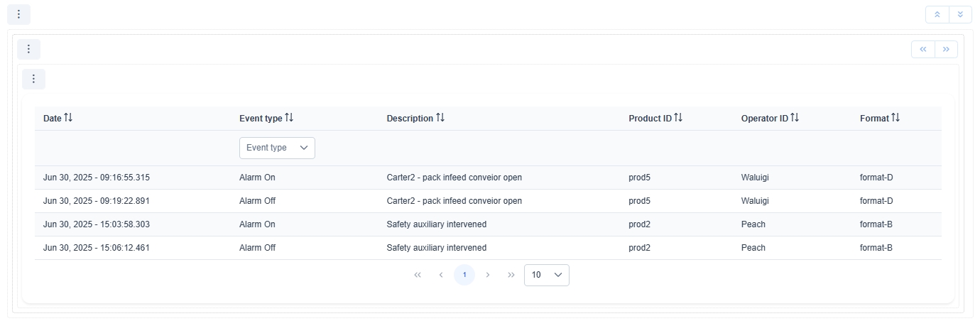Open the rows per page dropdown
The width and height of the screenshot is (980, 321).
[546, 275]
